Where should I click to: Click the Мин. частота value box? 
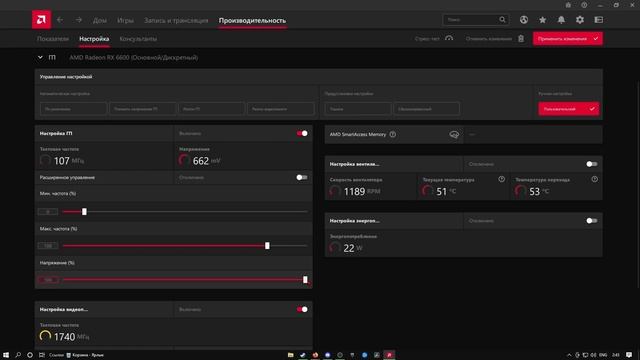48,212
